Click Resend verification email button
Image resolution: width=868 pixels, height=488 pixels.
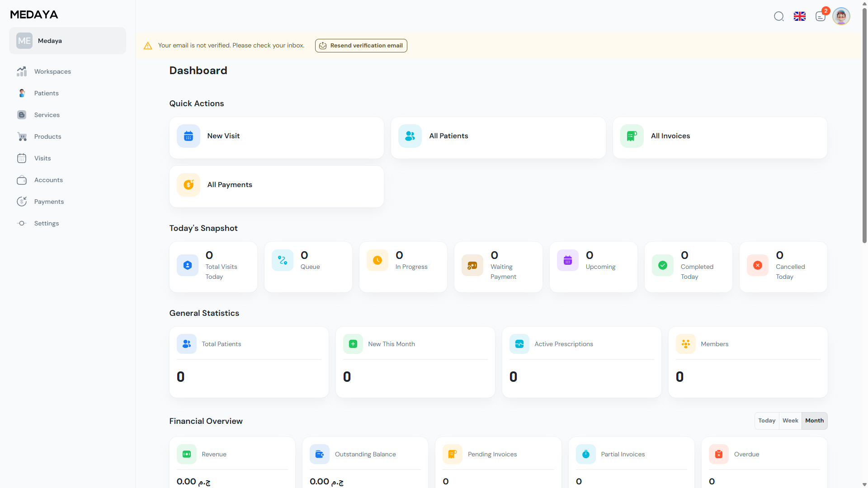tap(361, 46)
